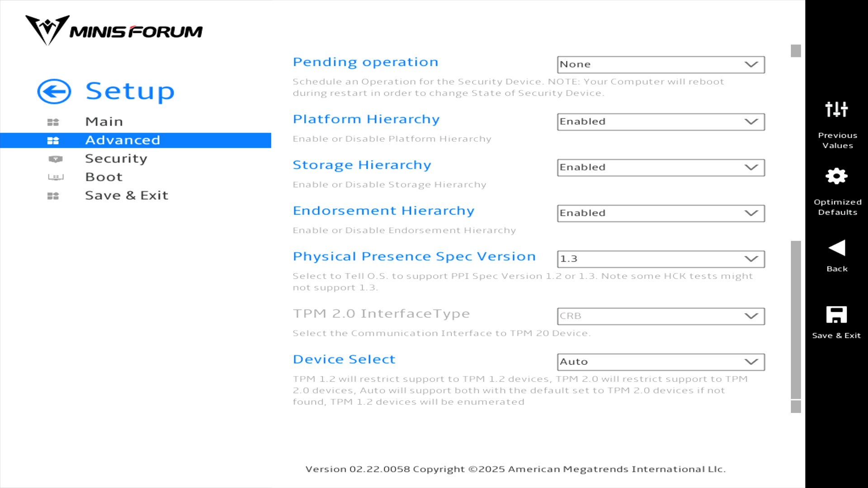Click the vertical scrollbar thumb
Screen dimensions: 868x488
pos(796,319)
